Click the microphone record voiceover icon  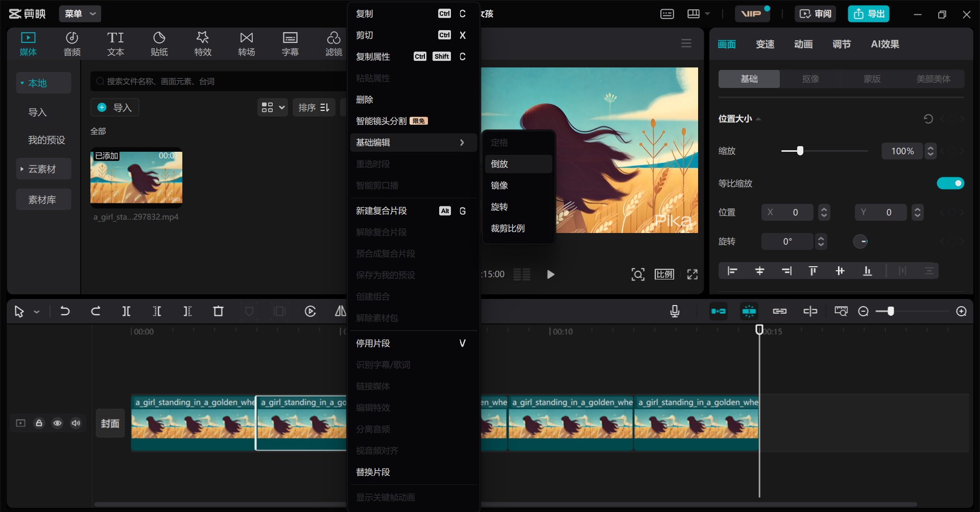(675, 311)
